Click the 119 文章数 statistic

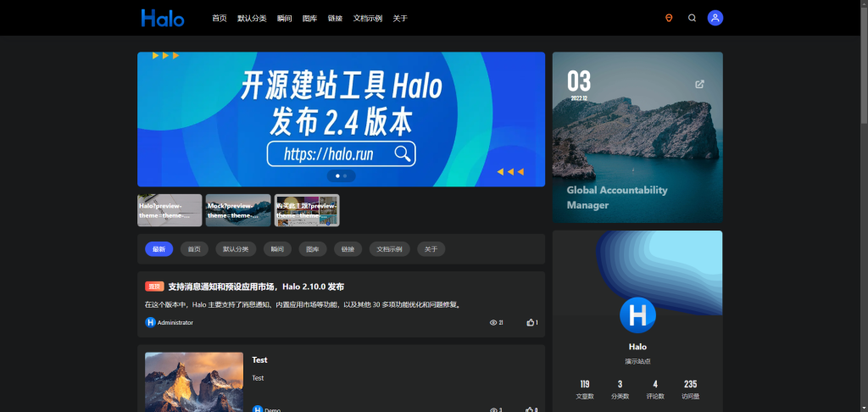pos(585,390)
